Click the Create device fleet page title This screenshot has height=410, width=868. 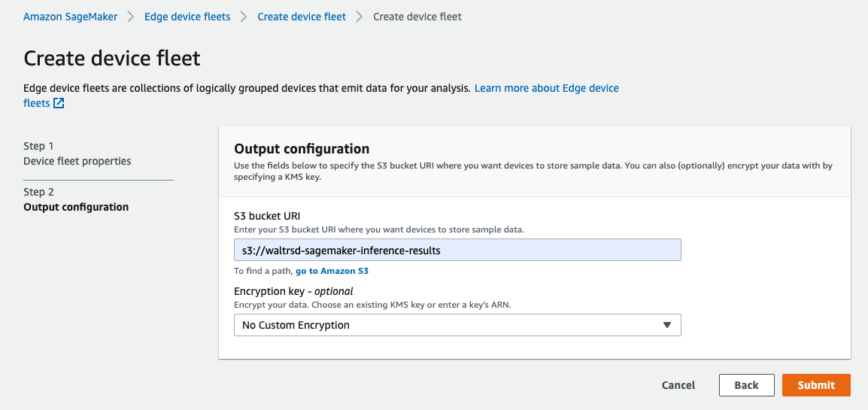(112, 58)
